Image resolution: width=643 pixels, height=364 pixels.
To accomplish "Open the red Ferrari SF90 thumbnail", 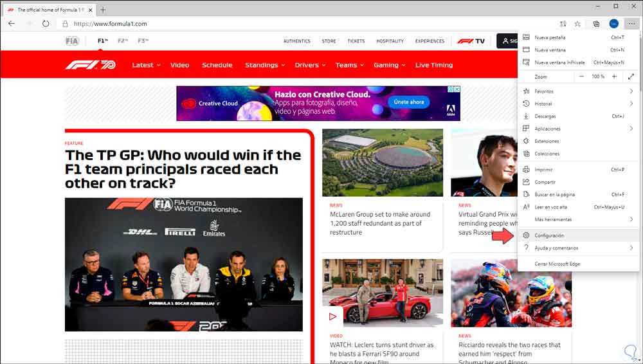I will point(383,293).
